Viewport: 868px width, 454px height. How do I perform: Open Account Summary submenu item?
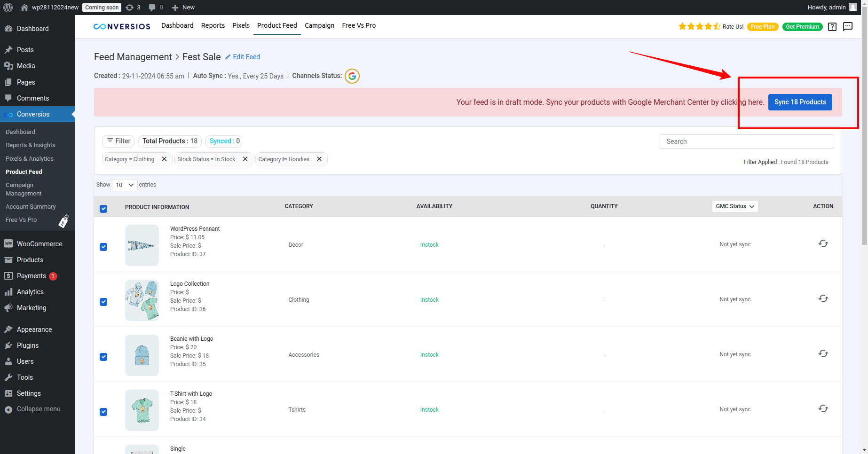(x=31, y=207)
